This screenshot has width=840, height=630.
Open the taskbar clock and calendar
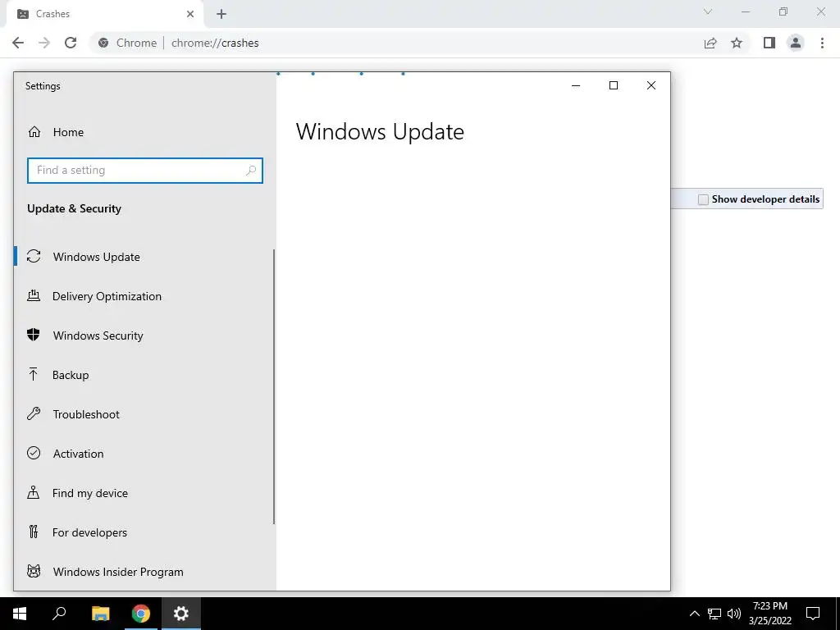click(x=769, y=614)
